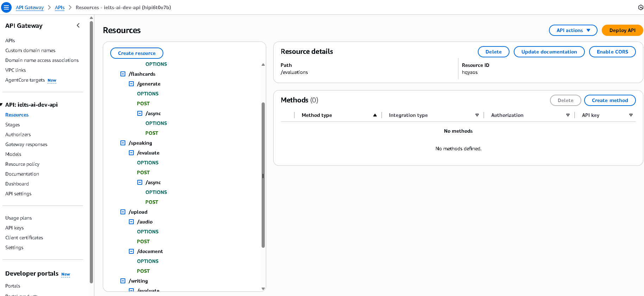This screenshot has width=644, height=296.
Task: Open AgentCore targets in sidebar
Action: point(25,80)
